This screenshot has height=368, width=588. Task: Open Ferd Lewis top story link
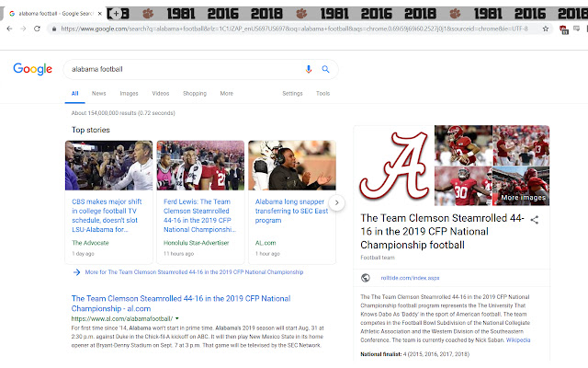[199, 215]
